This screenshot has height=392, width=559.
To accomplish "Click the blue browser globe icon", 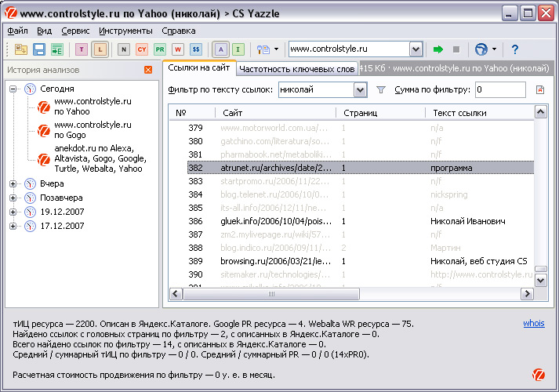I will pos(481,49).
